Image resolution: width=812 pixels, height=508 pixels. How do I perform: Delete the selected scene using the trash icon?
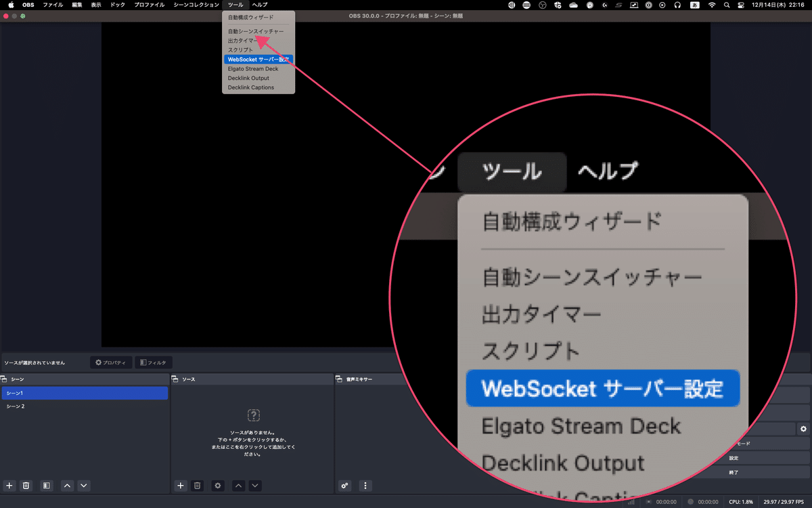(x=26, y=486)
